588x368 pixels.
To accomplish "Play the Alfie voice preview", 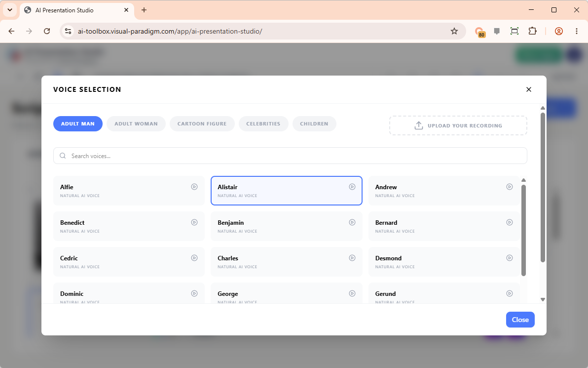I will [194, 187].
